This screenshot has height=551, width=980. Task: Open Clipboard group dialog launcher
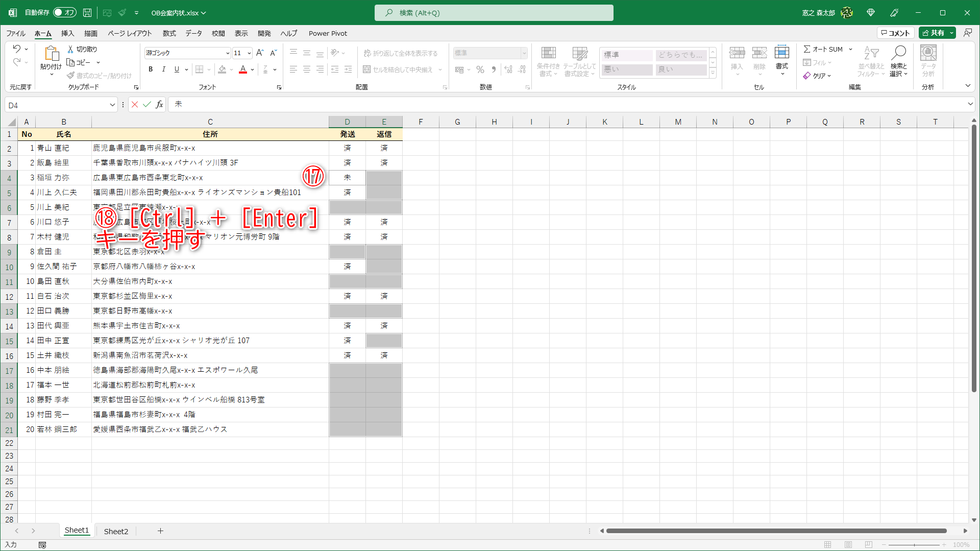[136, 87]
